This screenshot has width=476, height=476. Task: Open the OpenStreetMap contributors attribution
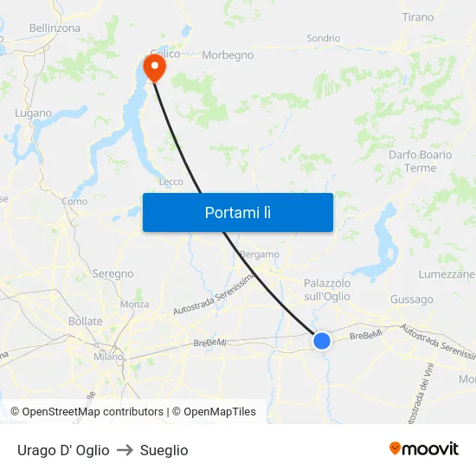click(87, 412)
